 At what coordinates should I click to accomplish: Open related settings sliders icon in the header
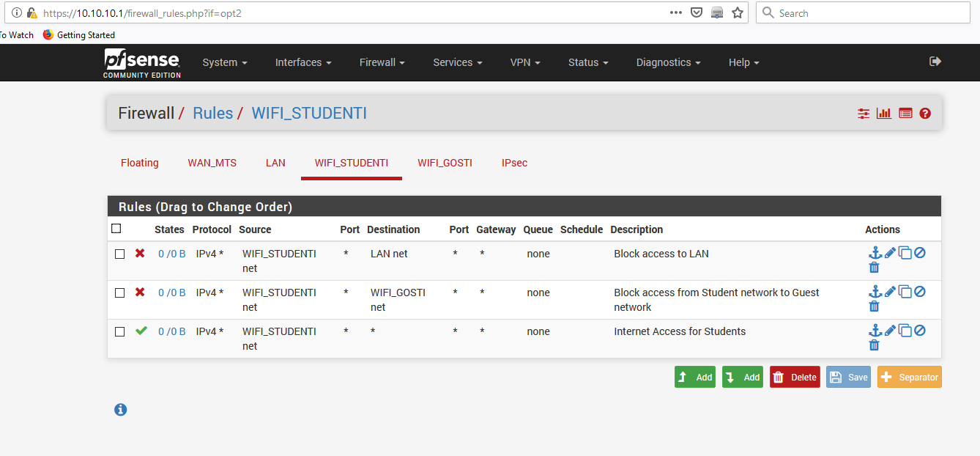click(x=864, y=114)
